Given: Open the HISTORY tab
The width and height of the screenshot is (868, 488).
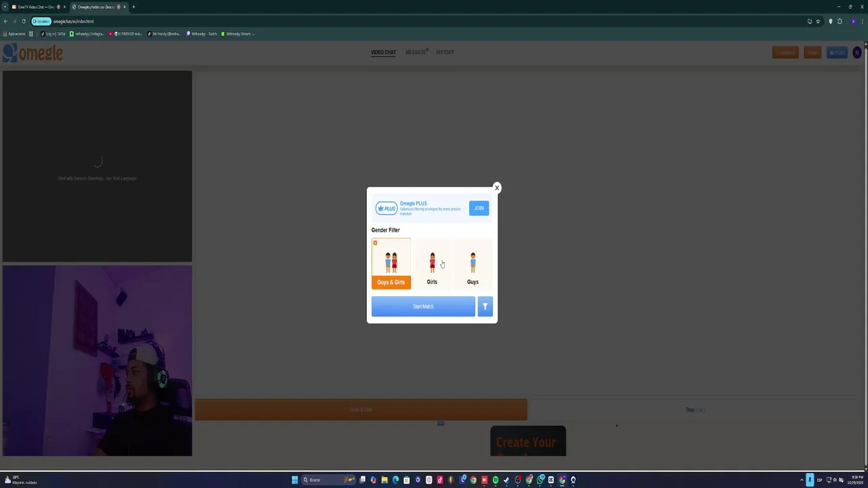Looking at the screenshot, I should (x=445, y=52).
